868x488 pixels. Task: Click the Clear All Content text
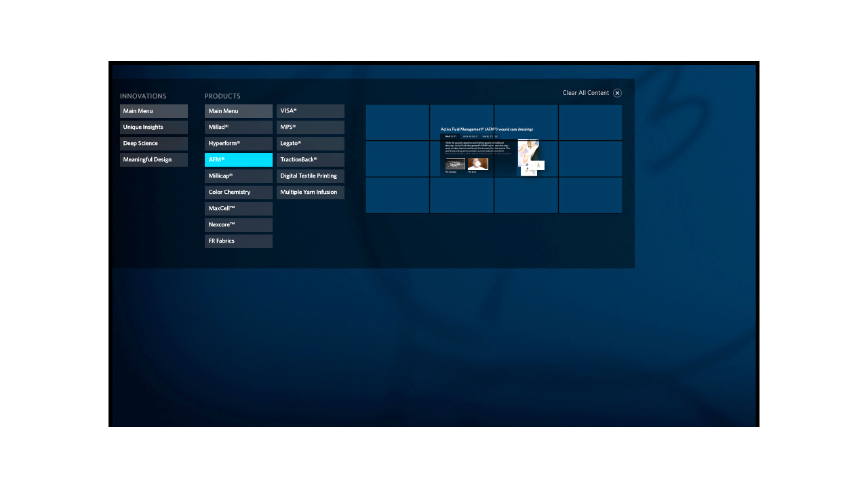pyautogui.click(x=585, y=93)
